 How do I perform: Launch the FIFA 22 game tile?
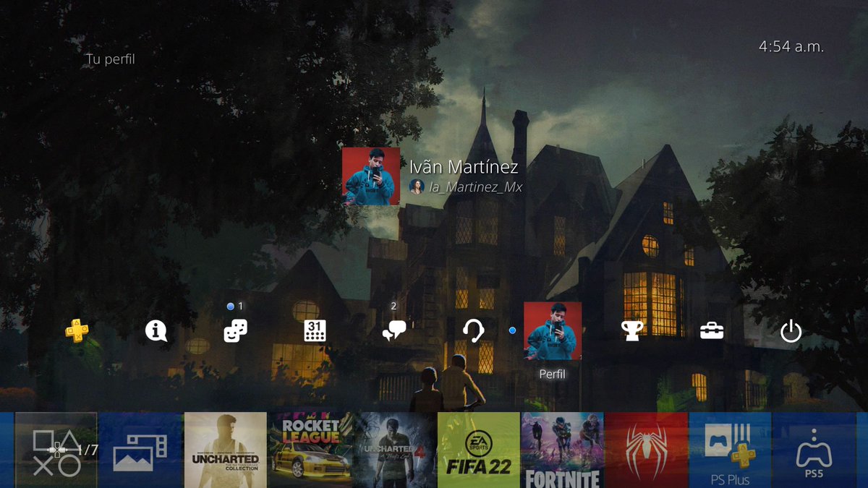click(x=479, y=450)
